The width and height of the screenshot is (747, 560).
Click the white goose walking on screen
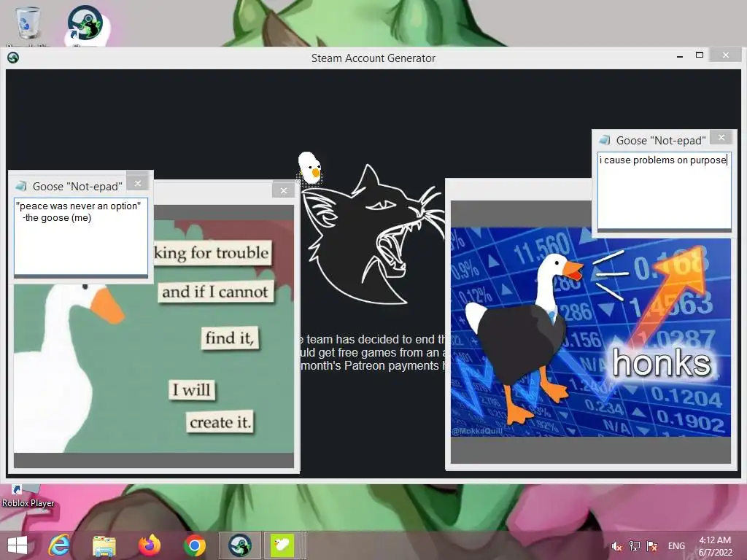click(309, 168)
